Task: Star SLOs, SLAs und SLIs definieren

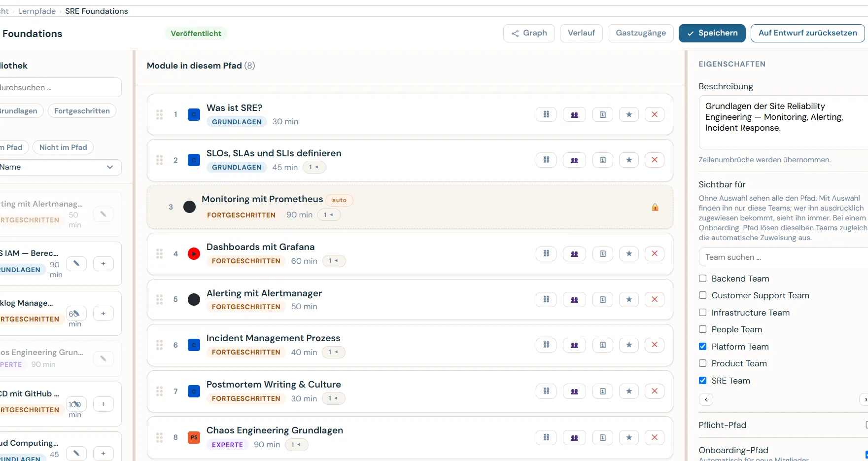Action: [x=629, y=160]
